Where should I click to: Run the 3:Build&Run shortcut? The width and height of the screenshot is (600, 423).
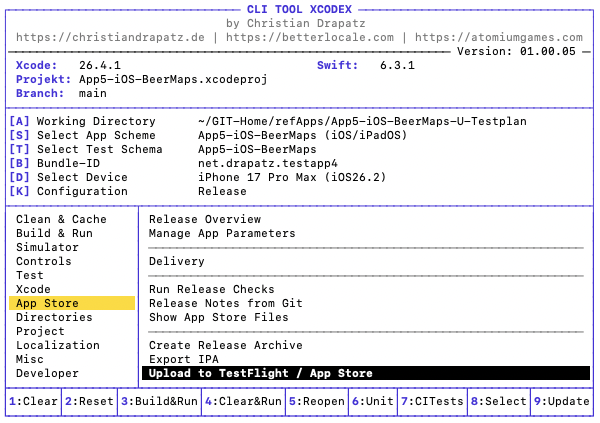click(159, 401)
